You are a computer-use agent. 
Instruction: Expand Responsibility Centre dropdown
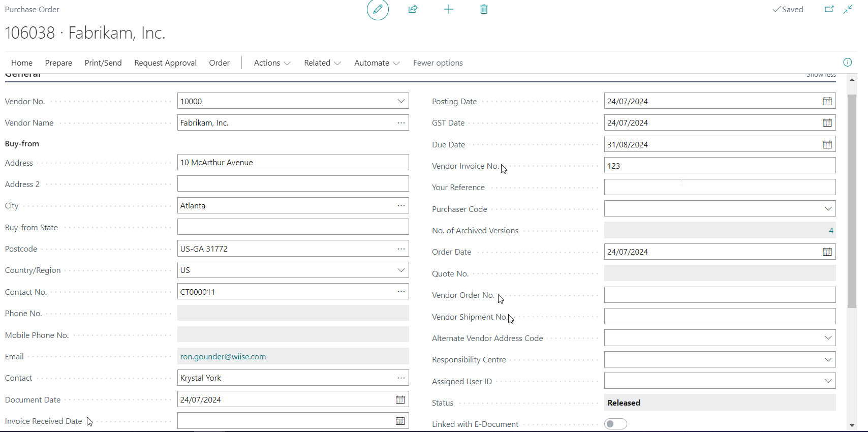[828, 359]
